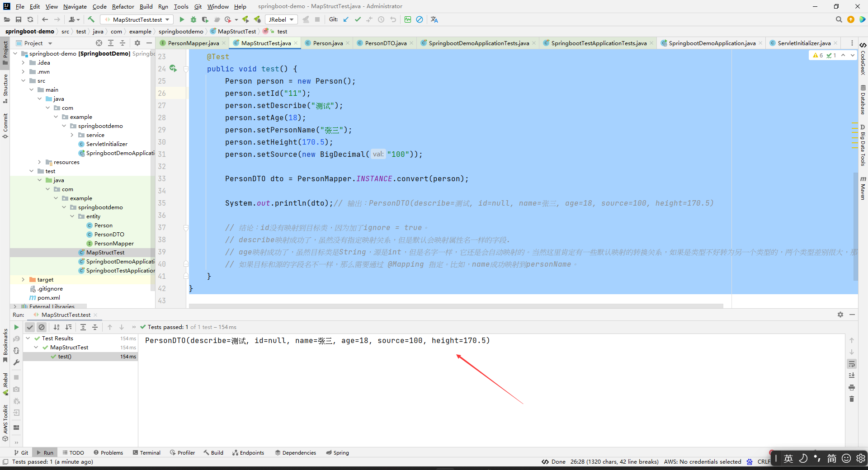Open the Tools menu
Viewport: 868px width, 470px height.
[x=181, y=6]
